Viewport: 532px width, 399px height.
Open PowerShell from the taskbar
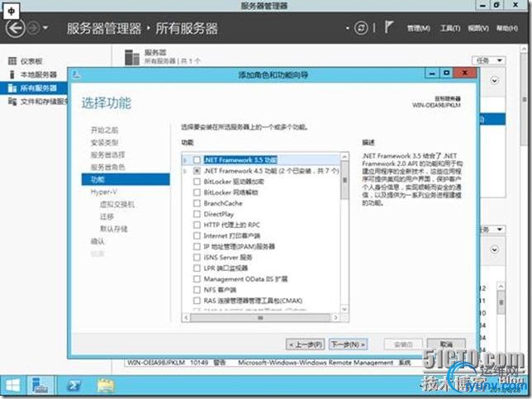tap(74, 386)
